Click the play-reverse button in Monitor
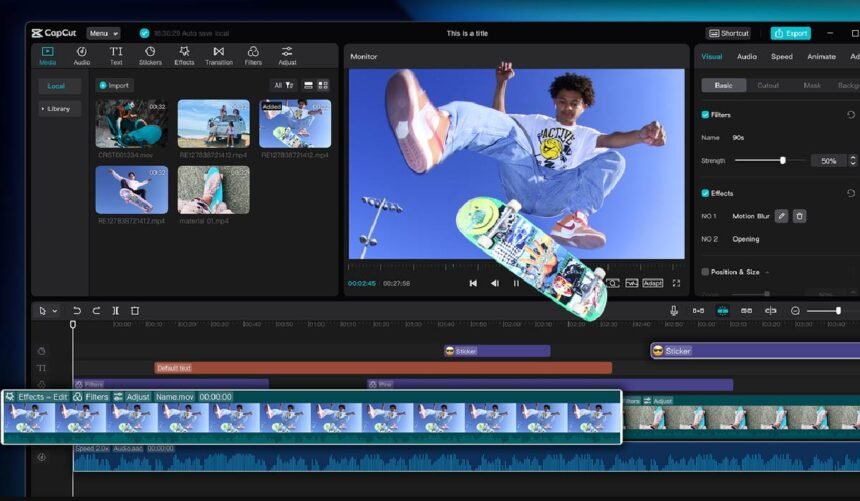860x501 pixels. [495, 283]
